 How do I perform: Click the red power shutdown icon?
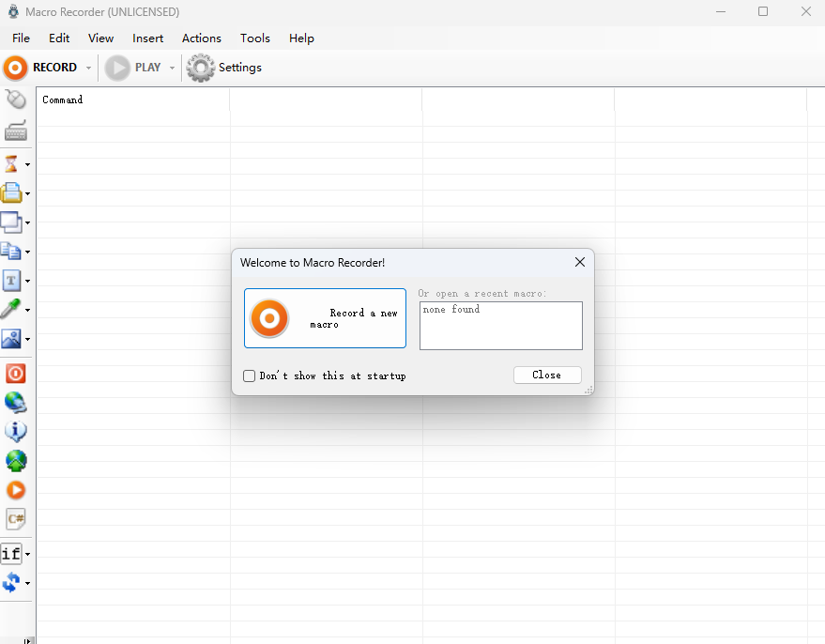point(16,374)
